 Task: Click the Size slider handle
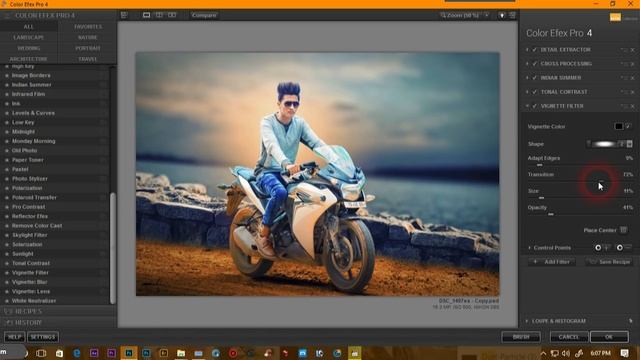pos(541,198)
